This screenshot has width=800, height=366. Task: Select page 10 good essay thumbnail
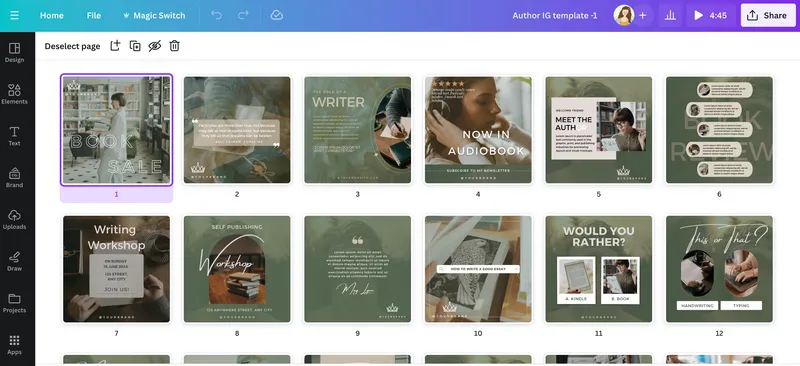point(478,269)
